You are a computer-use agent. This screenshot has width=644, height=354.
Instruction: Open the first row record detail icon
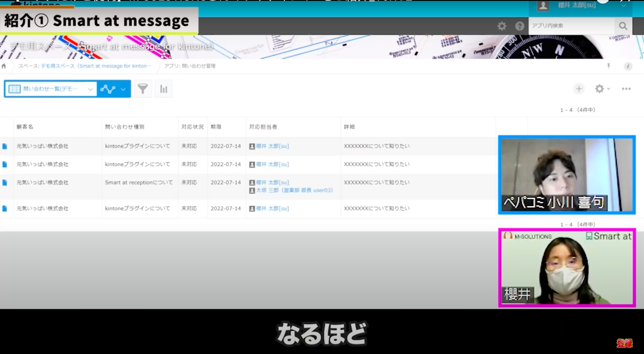(x=5, y=146)
